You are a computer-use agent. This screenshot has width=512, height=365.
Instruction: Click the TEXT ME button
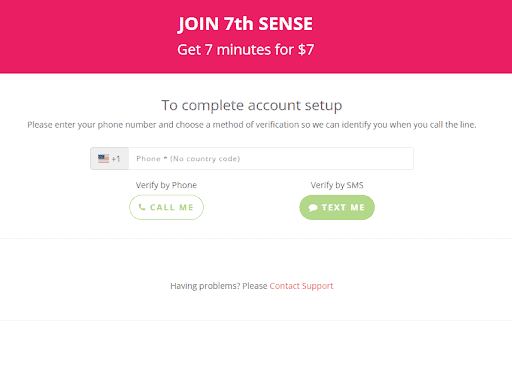(337, 207)
